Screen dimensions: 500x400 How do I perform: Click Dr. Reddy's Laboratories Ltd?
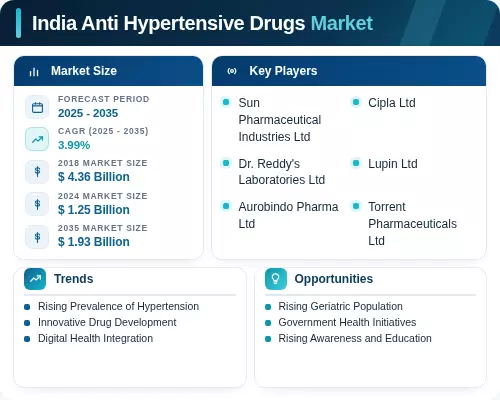[x=282, y=172]
